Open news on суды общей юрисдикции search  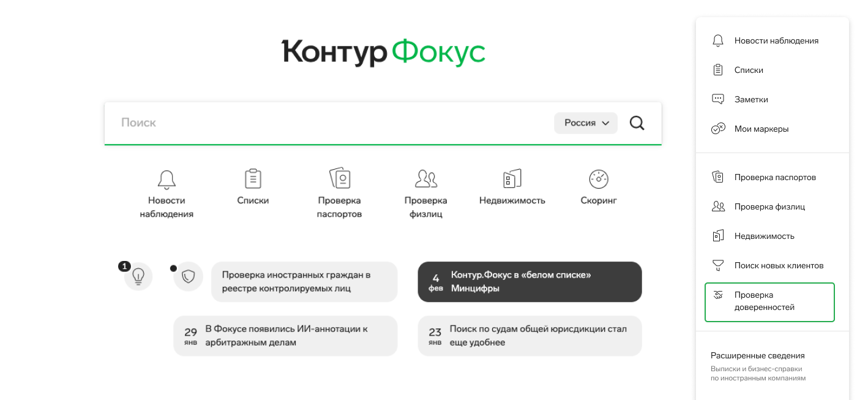pyautogui.click(x=529, y=336)
